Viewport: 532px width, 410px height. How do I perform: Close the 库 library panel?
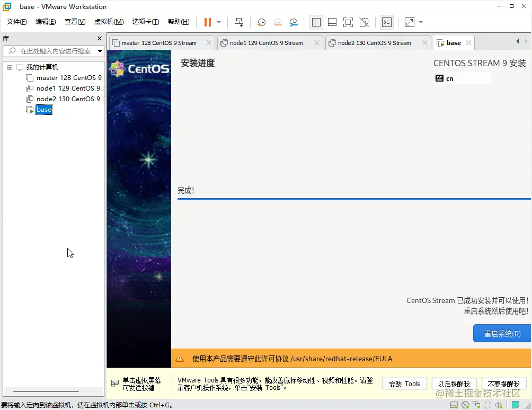[x=100, y=39]
